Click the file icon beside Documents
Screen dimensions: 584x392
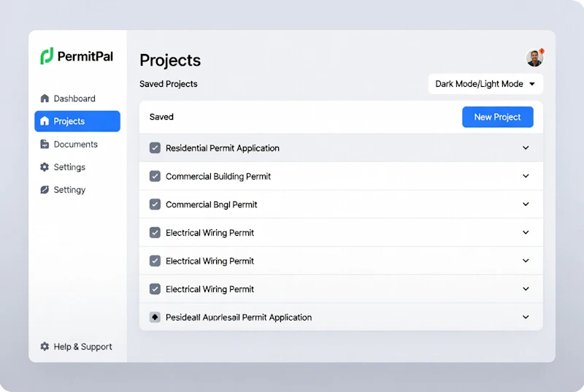pyautogui.click(x=45, y=144)
